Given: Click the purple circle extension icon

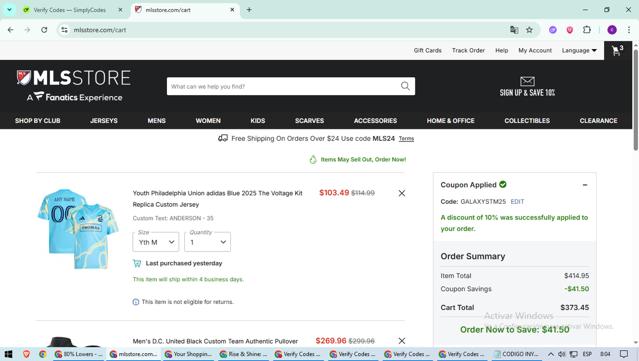Looking at the screenshot, I should [x=553, y=30].
